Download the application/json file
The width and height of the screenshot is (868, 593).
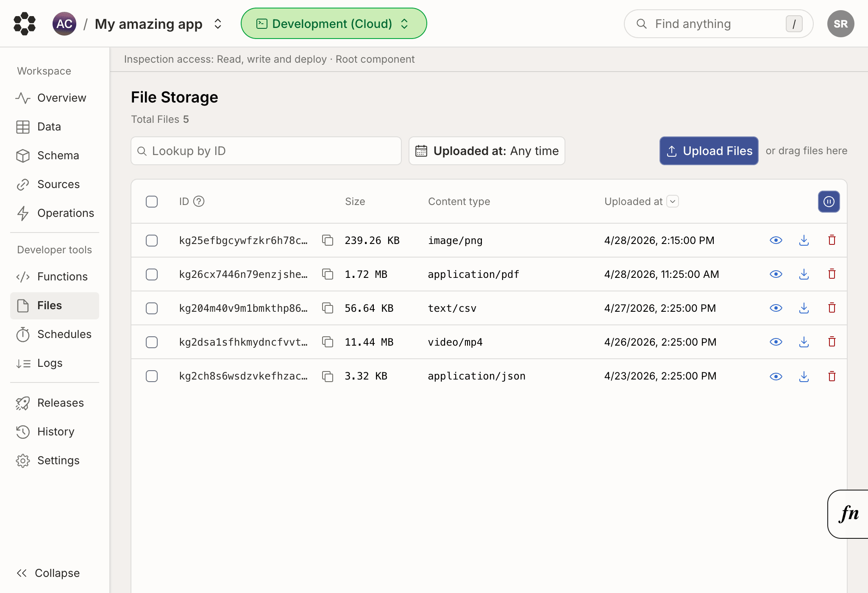(x=804, y=376)
